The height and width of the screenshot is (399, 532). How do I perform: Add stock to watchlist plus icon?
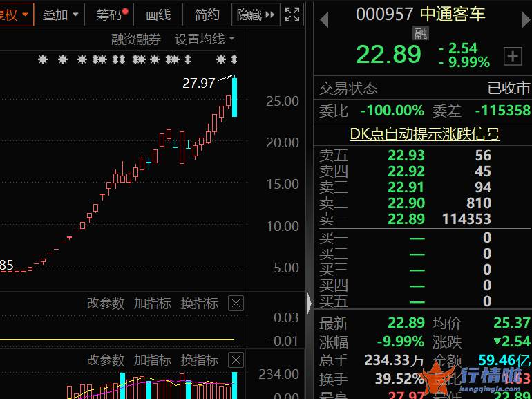(513, 56)
